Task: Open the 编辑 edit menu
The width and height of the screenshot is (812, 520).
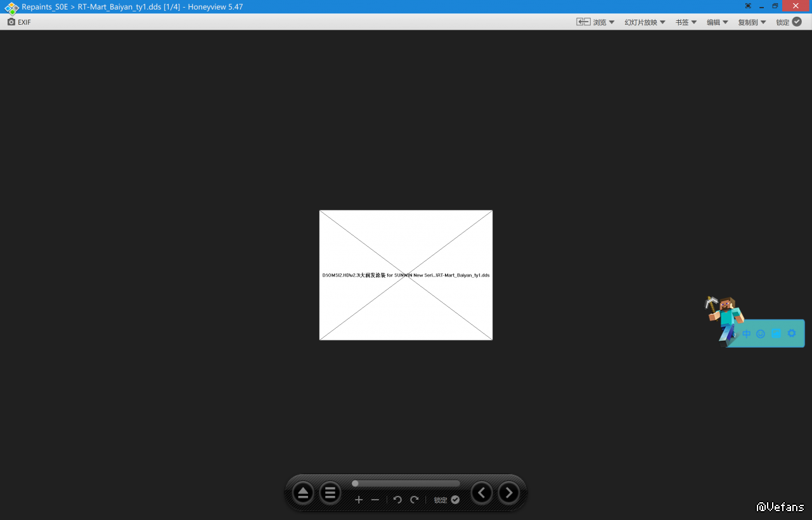Action: [x=718, y=22]
